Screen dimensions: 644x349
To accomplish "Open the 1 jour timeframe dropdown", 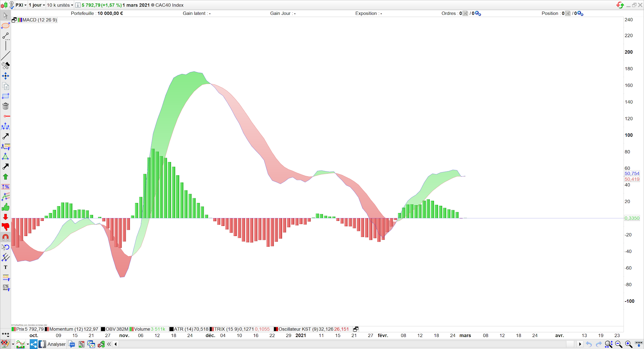I will pyautogui.click(x=37, y=5).
